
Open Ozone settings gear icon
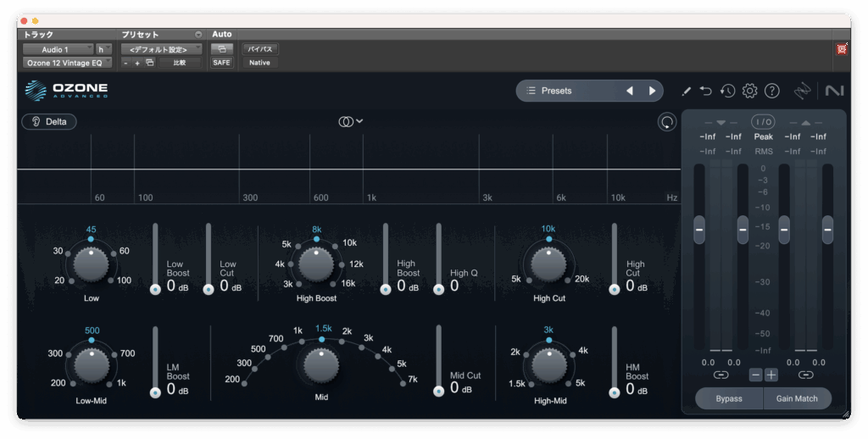(x=749, y=91)
